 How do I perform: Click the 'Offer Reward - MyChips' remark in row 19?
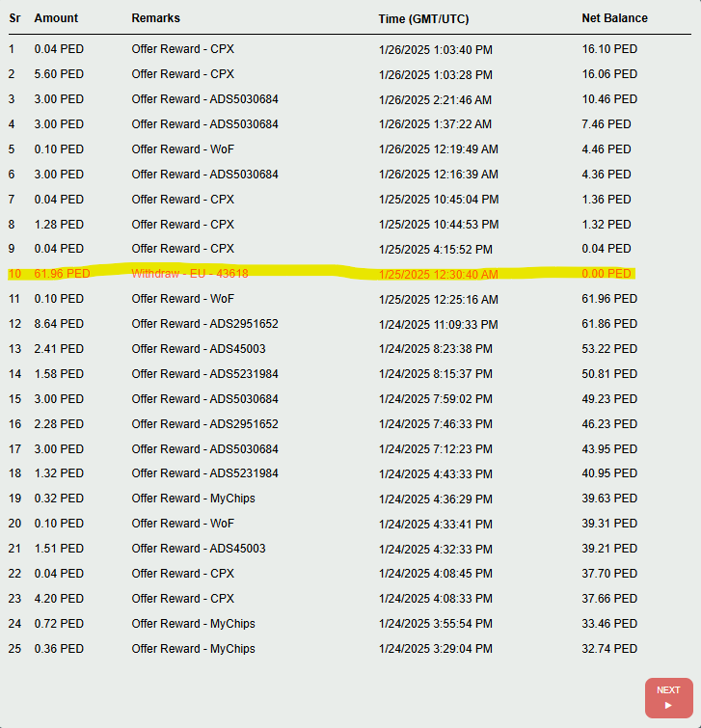point(193,499)
